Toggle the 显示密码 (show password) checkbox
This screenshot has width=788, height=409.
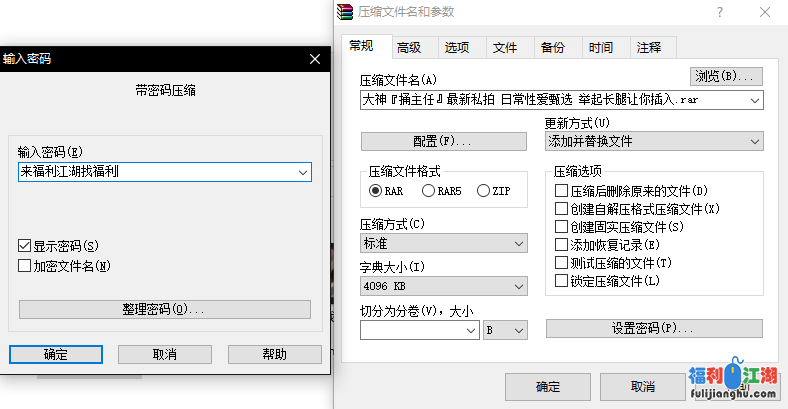coord(25,246)
